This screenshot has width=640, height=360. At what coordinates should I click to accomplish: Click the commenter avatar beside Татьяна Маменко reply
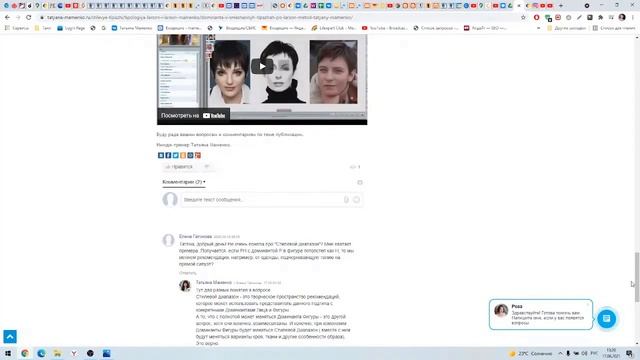point(185,286)
